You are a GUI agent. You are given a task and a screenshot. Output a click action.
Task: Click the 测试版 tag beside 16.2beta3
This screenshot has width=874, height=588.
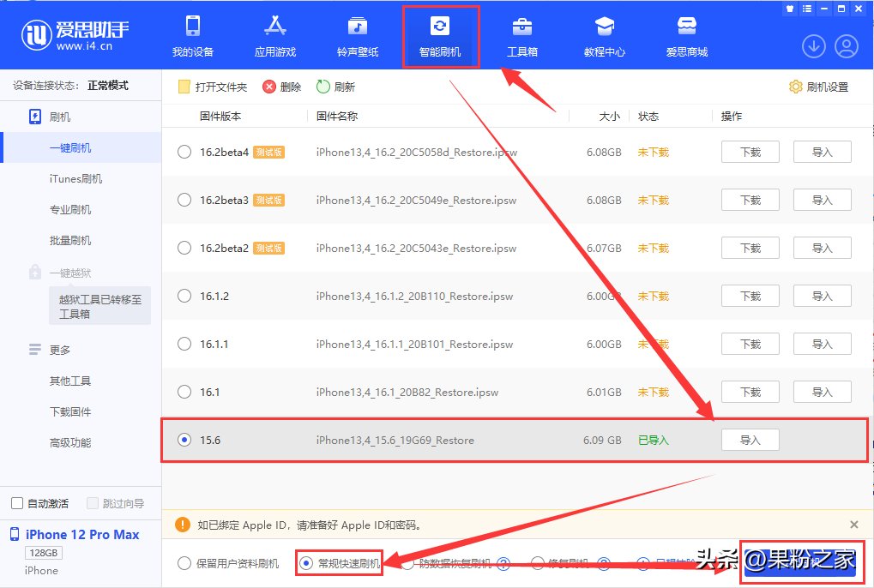click(268, 200)
